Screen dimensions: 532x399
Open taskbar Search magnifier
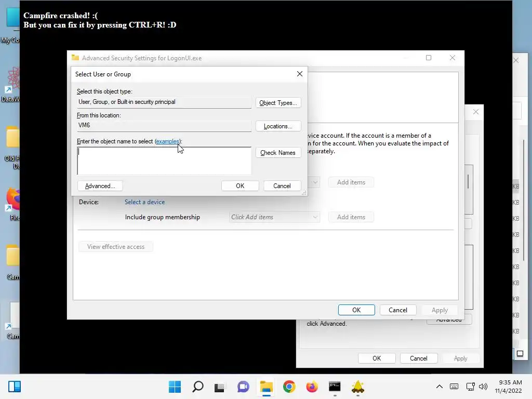click(198, 387)
